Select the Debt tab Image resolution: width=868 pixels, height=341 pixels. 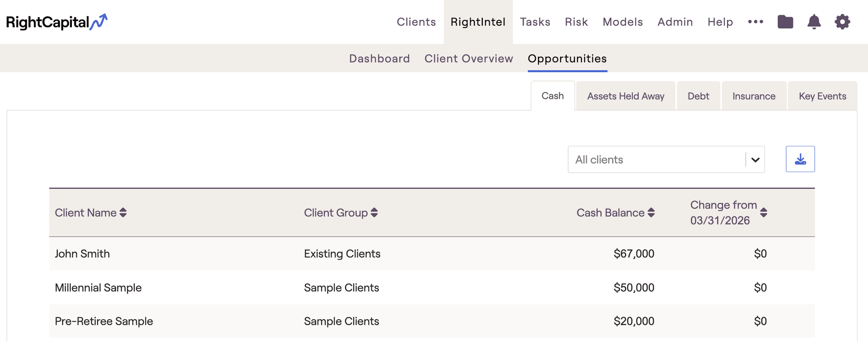point(698,96)
